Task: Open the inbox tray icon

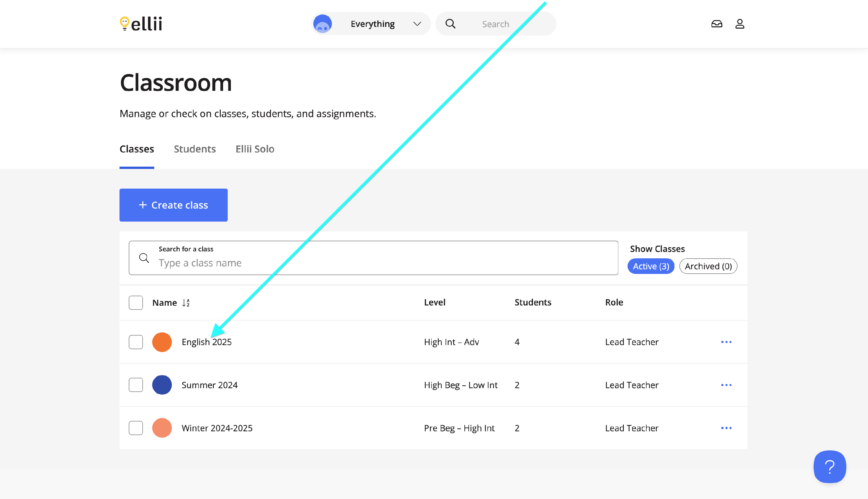Action: click(x=717, y=24)
